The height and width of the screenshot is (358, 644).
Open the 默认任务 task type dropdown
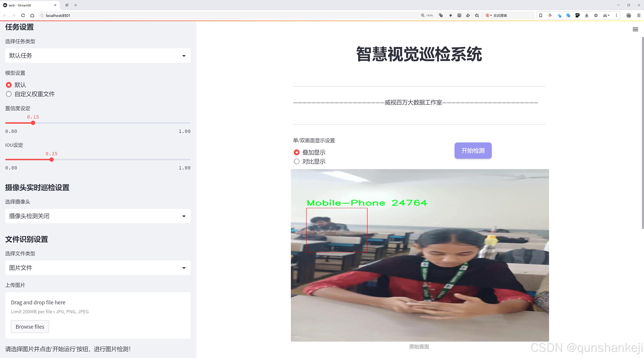(98, 55)
